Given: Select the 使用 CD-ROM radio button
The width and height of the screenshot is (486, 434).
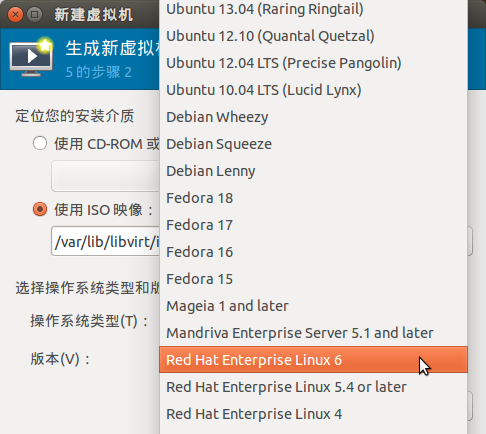Looking at the screenshot, I should point(40,144).
